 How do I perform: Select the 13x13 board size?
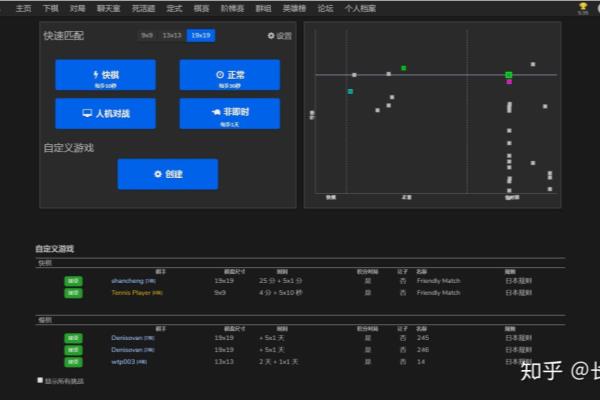(172, 36)
